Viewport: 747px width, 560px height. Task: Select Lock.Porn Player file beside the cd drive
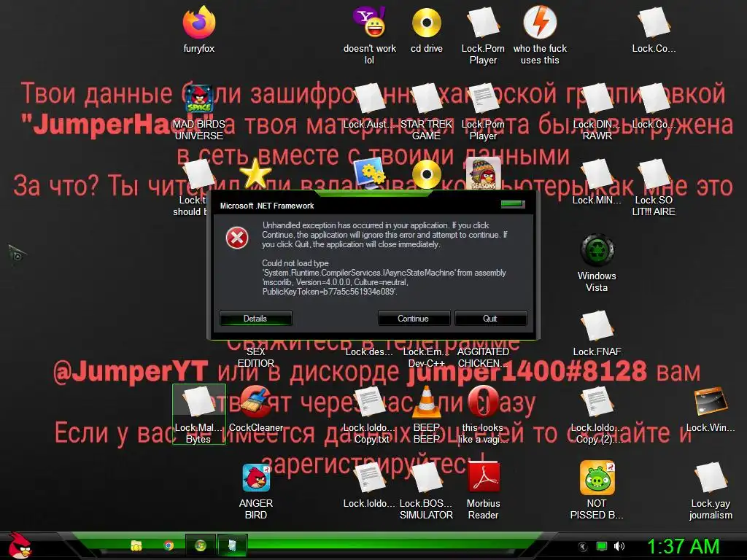click(483, 23)
